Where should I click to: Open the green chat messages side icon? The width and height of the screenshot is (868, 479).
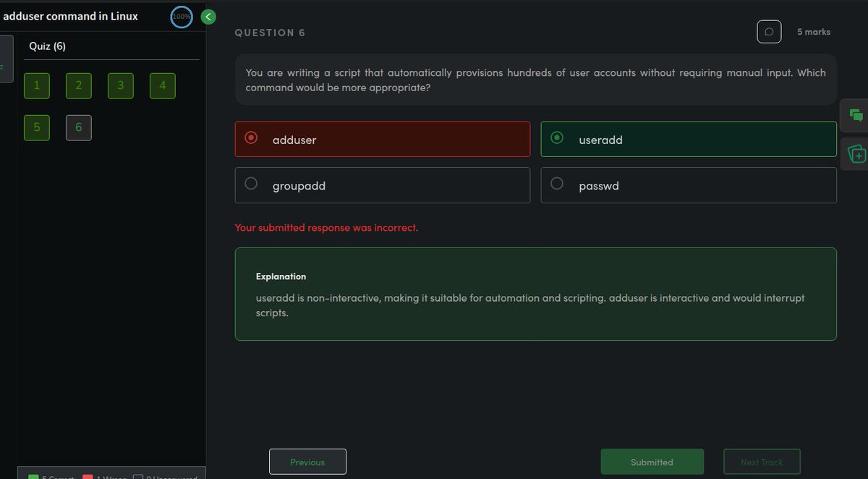856,114
